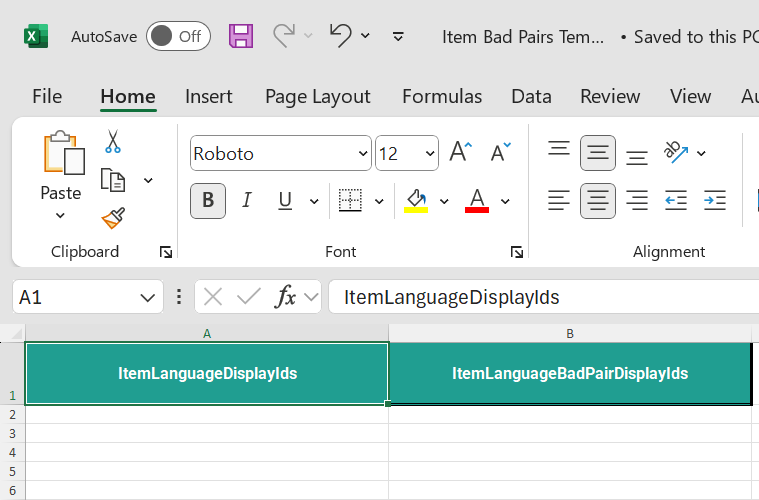Open Font settings dialog launcher
The width and height of the screenshot is (759, 500).
[516, 252]
